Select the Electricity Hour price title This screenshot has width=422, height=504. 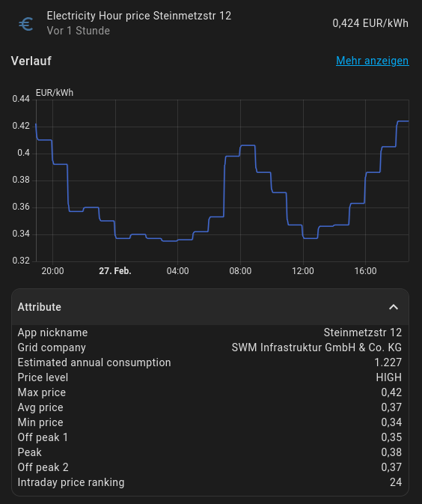[138, 16]
